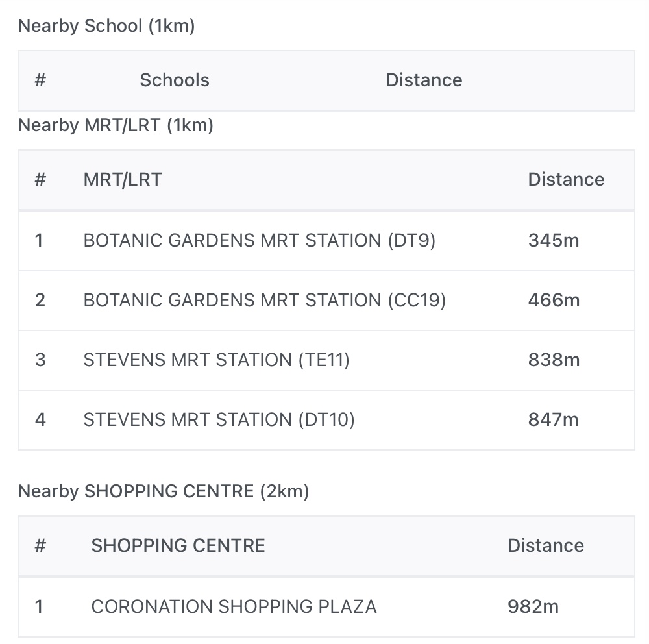Click the # header in Schools table
This screenshot has width=649, height=644.
pyautogui.click(x=40, y=80)
